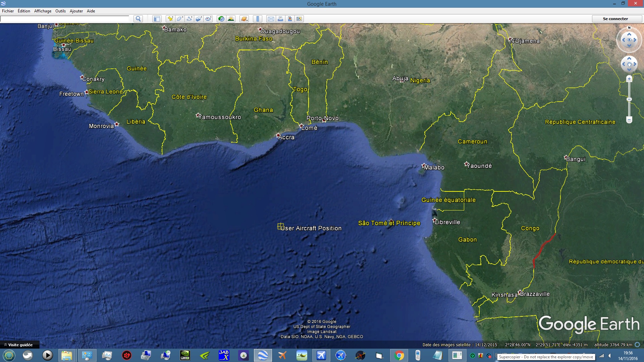The width and height of the screenshot is (644, 362).
Task: Select the ruler measurement tool
Action: click(x=258, y=19)
